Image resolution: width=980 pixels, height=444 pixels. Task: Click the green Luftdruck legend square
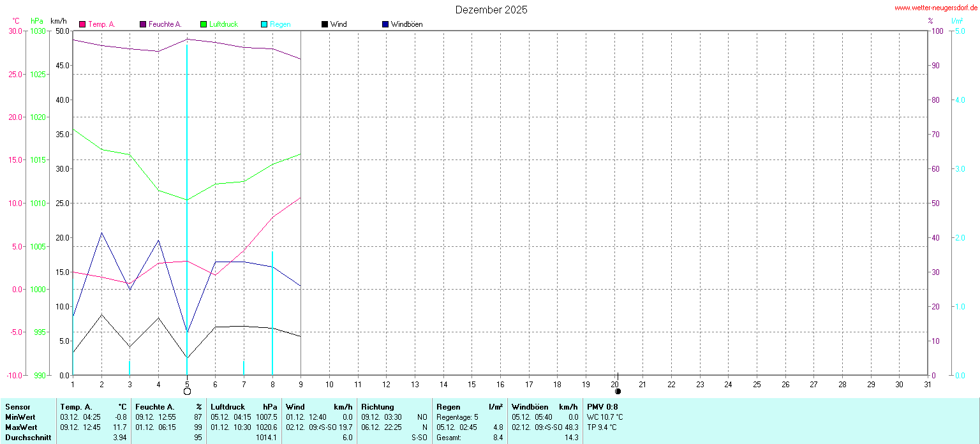coord(204,24)
